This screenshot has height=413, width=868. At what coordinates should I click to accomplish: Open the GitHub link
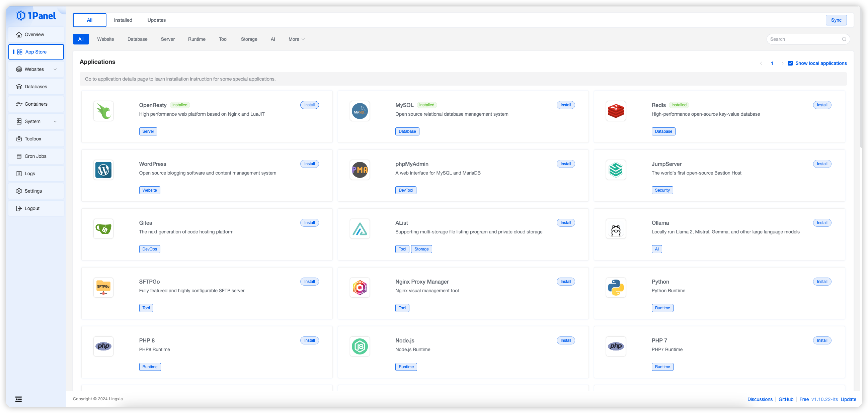click(x=786, y=399)
